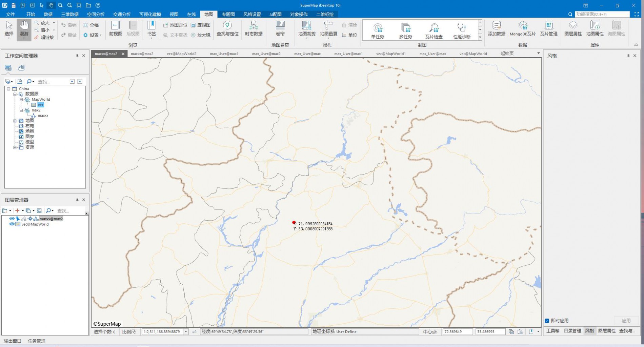Switch to the vec@MapWorld2 map tab
The height and width of the screenshot is (347, 644).
pyautogui.click(x=181, y=54)
